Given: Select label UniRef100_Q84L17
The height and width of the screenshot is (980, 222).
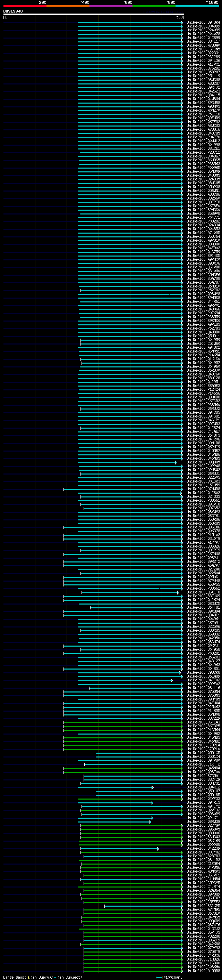Looking at the screenshot, I should coord(203,41).
